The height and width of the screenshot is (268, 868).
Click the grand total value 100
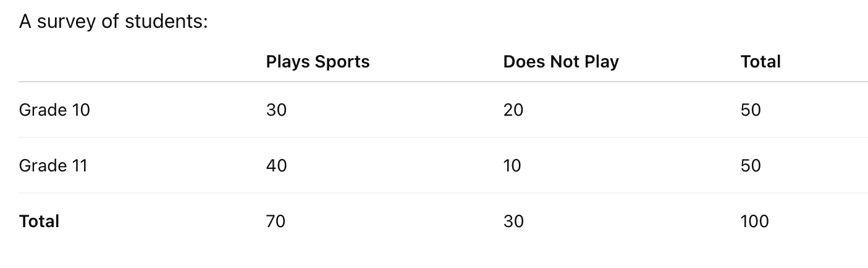pos(755,222)
